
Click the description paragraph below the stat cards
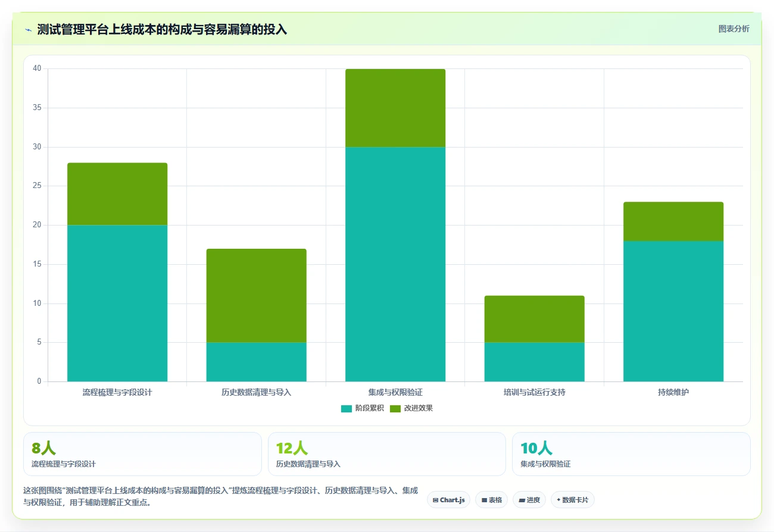pos(220,496)
